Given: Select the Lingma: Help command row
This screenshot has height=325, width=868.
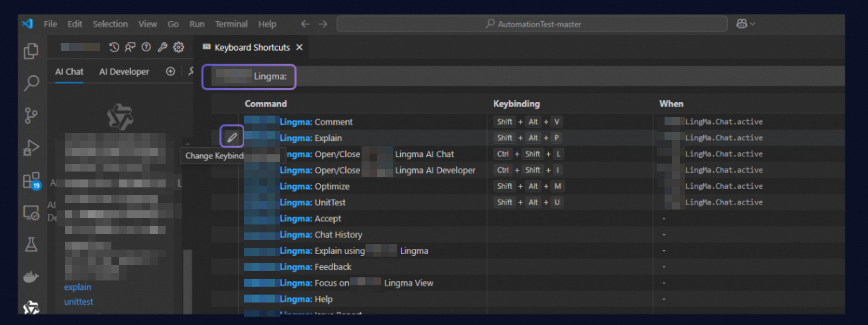Looking at the screenshot, I should (x=528, y=299).
